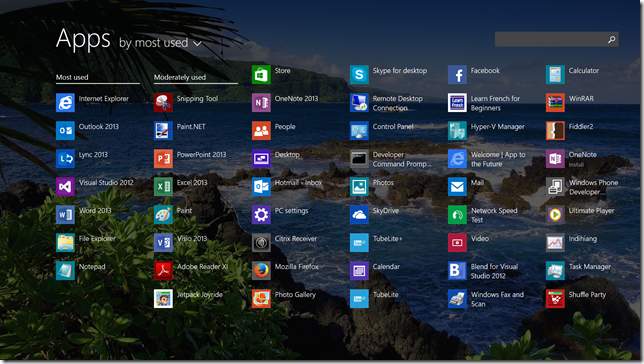The image size is (644, 364).
Task: Open the WinRAR icon
Action: click(555, 103)
